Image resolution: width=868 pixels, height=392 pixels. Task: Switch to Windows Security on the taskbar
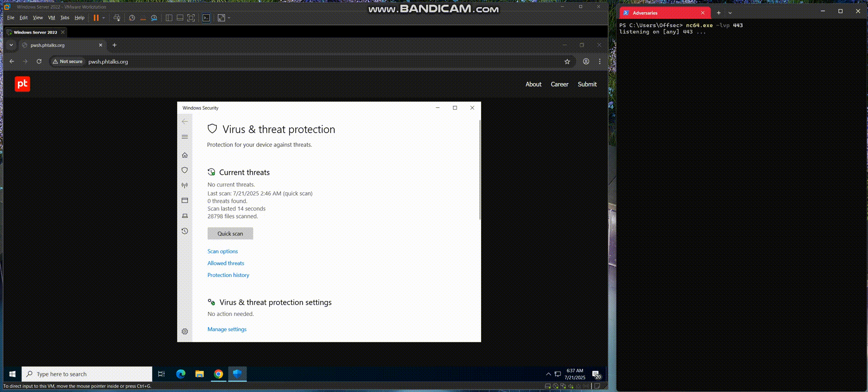(237, 374)
